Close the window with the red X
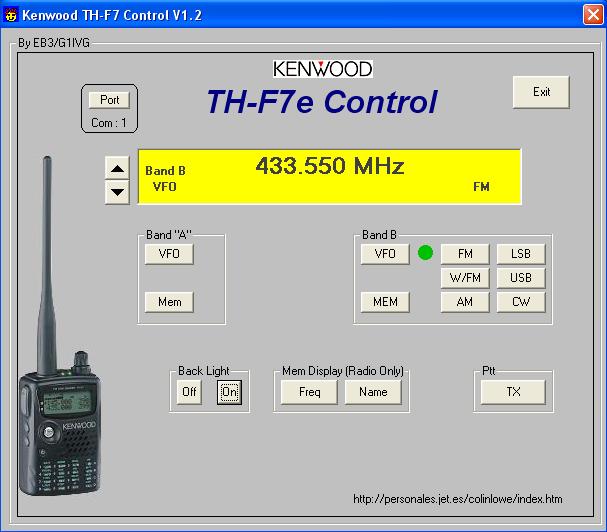The width and height of the screenshot is (607, 532). coord(591,13)
